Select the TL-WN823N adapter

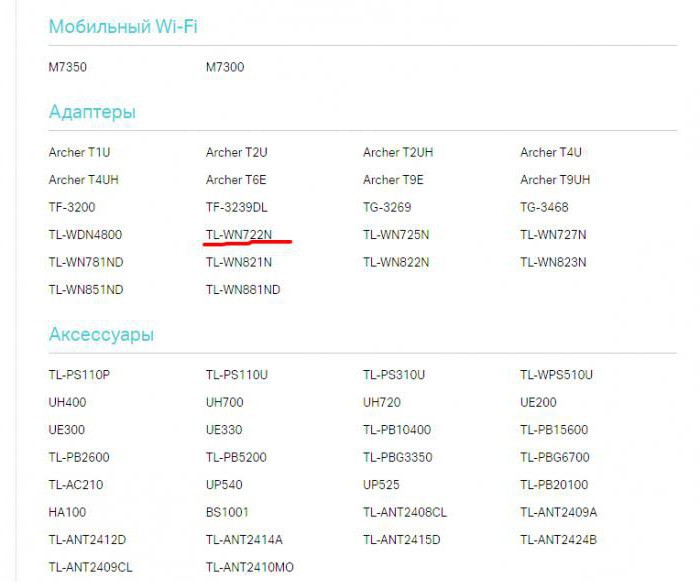(x=553, y=262)
